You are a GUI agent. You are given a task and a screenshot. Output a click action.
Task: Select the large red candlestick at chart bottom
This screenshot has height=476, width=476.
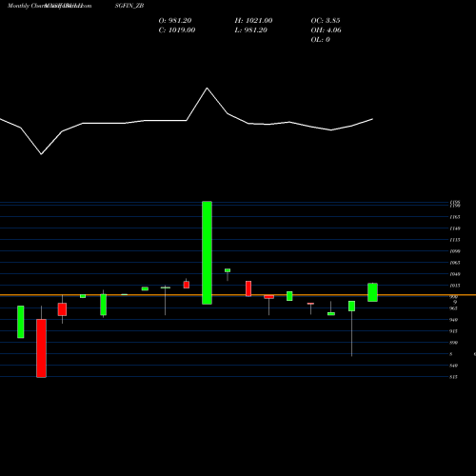pyautogui.click(x=41, y=348)
